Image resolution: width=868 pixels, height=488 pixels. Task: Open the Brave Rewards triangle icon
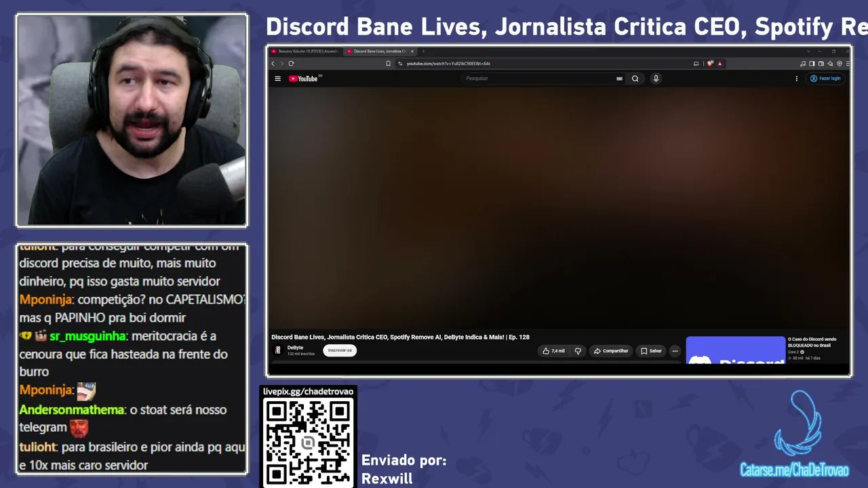pyautogui.click(x=719, y=64)
